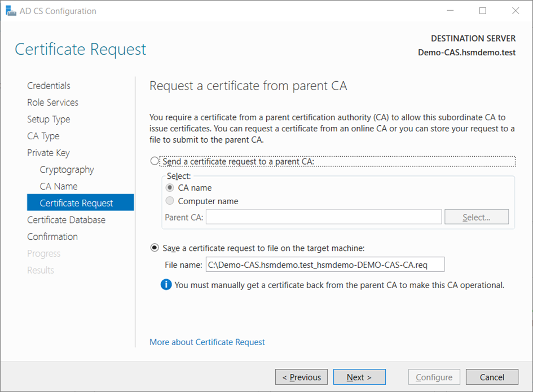The width and height of the screenshot is (533, 392).
Task: Select 'Send a certificate request to a parent CA'
Action: 155,161
